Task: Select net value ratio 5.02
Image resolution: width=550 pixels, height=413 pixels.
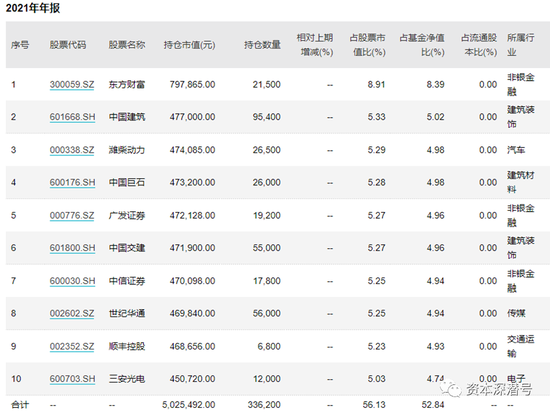Action: click(435, 117)
